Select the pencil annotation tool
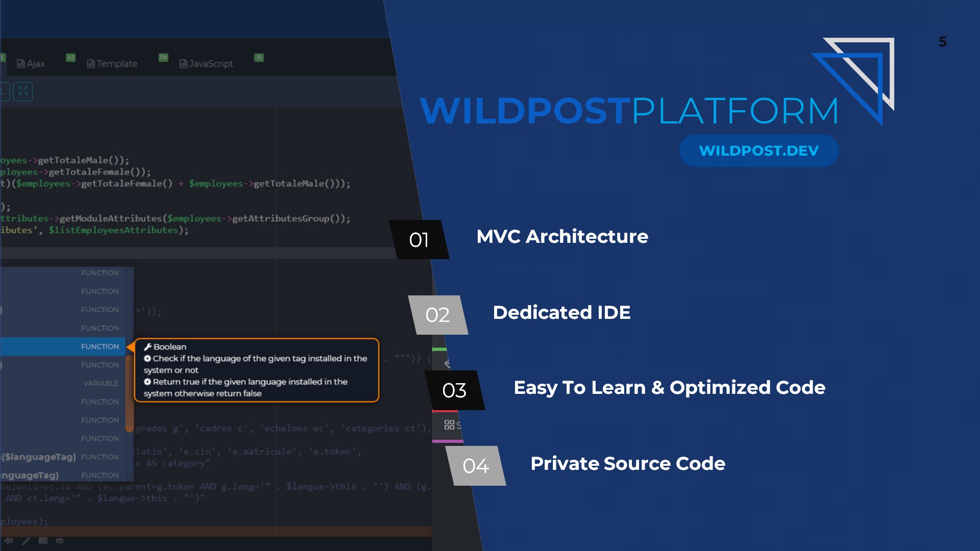The image size is (980, 551). pyautogui.click(x=26, y=541)
